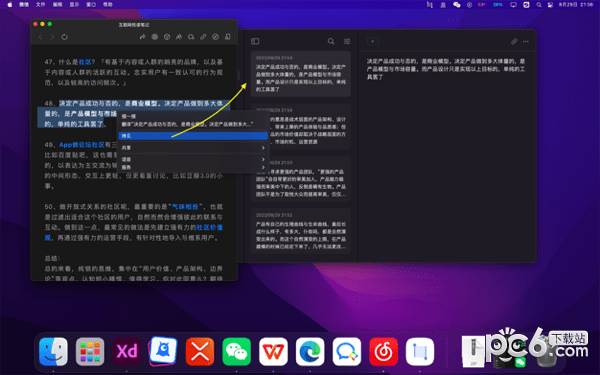Follow the 气味相投 link in paragraph 50
This screenshot has height=375, width=600.
[x=185, y=207]
